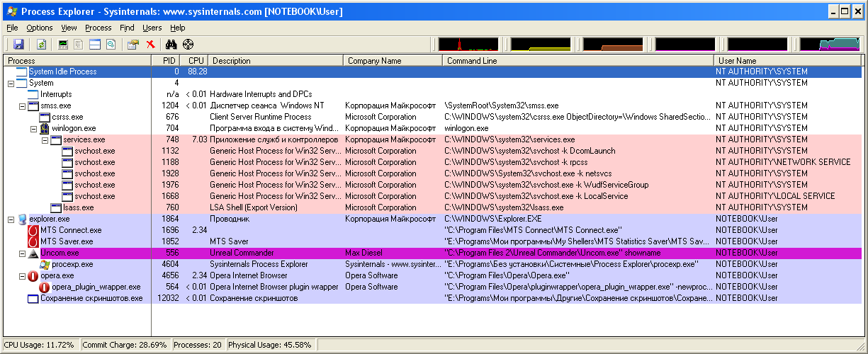Click the Opera icon beside opera.exe
Viewport: 868px width, 354px height.
(33, 275)
